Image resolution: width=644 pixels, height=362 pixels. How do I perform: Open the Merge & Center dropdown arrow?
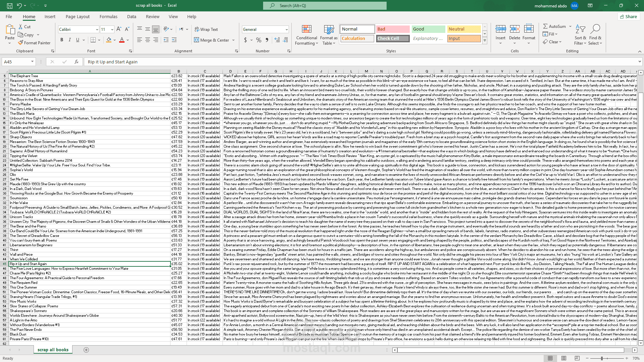pyautogui.click(x=234, y=40)
